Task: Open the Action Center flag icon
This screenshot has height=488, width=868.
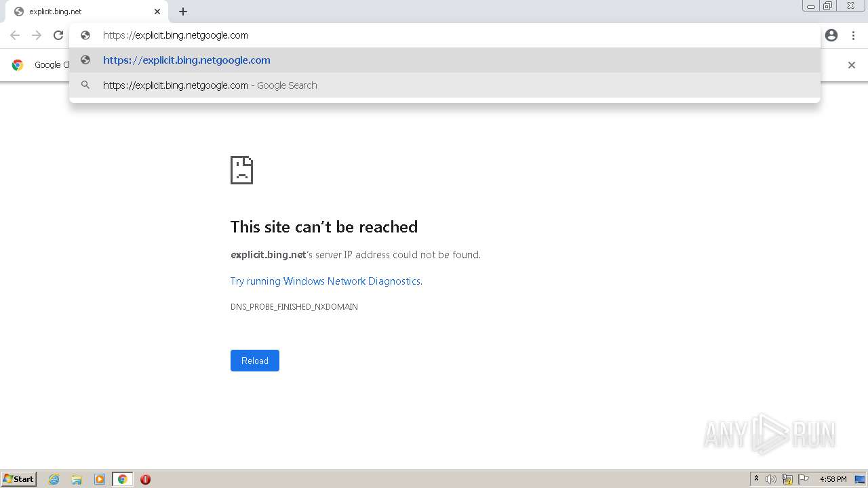Action: (x=804, y=479)
